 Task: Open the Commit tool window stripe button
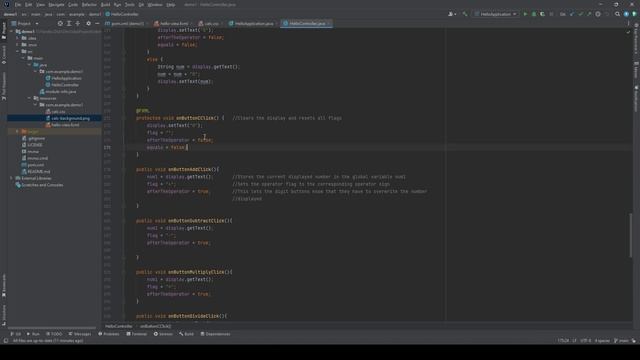[x=4, y=54]
